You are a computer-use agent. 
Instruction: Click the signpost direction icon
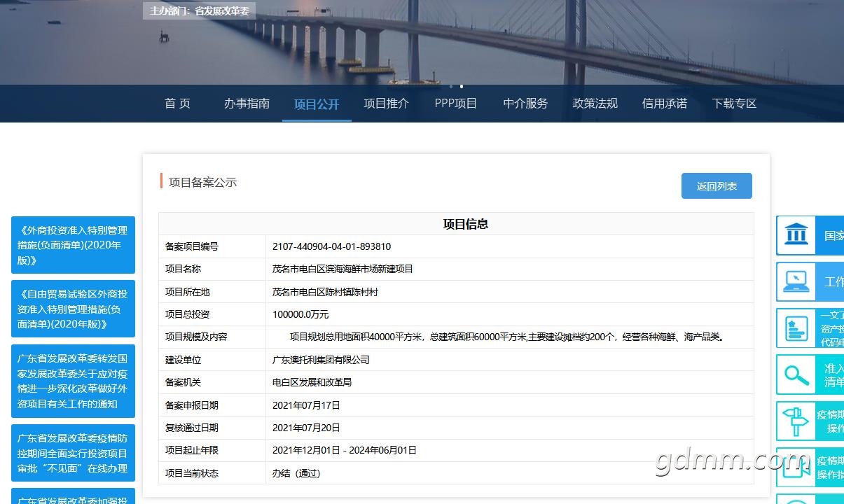[796, 421]
